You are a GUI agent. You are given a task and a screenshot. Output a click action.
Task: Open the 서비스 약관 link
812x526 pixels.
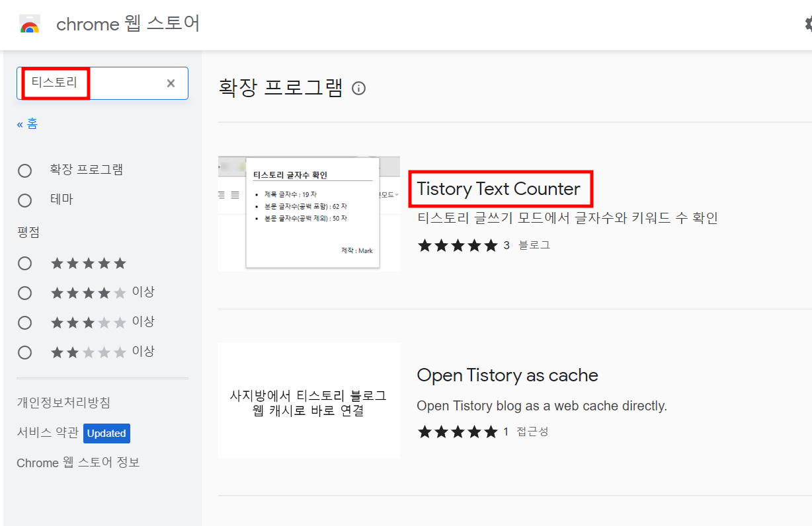coord(47,433)
